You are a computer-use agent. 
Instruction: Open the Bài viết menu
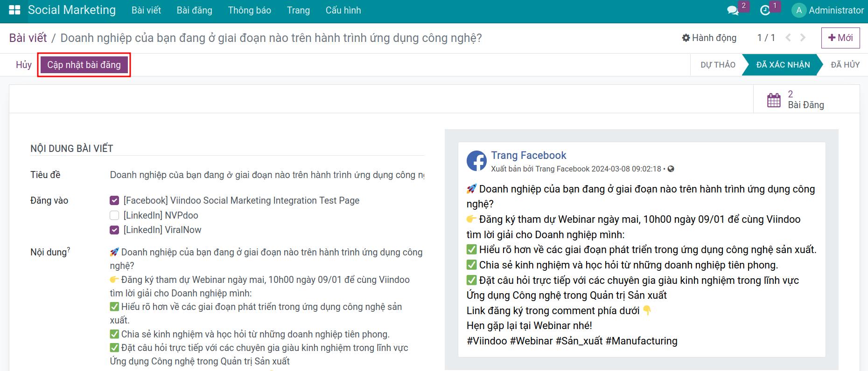[x=146, y=10]
